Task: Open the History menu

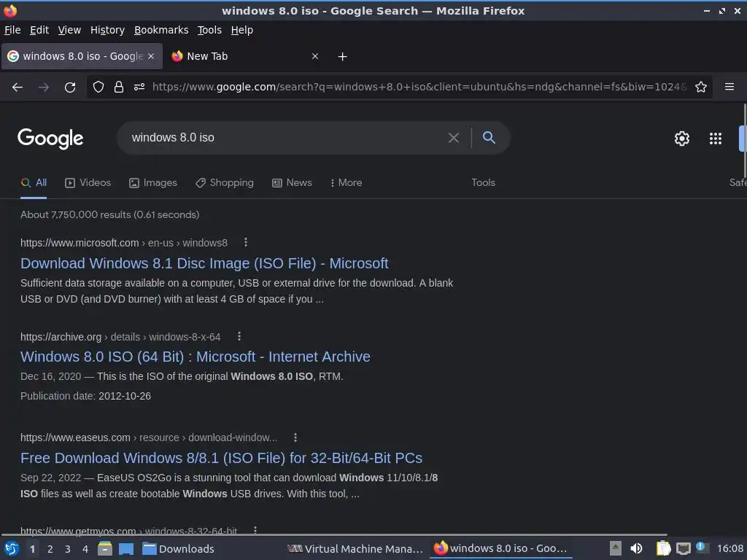Action: 108,30
